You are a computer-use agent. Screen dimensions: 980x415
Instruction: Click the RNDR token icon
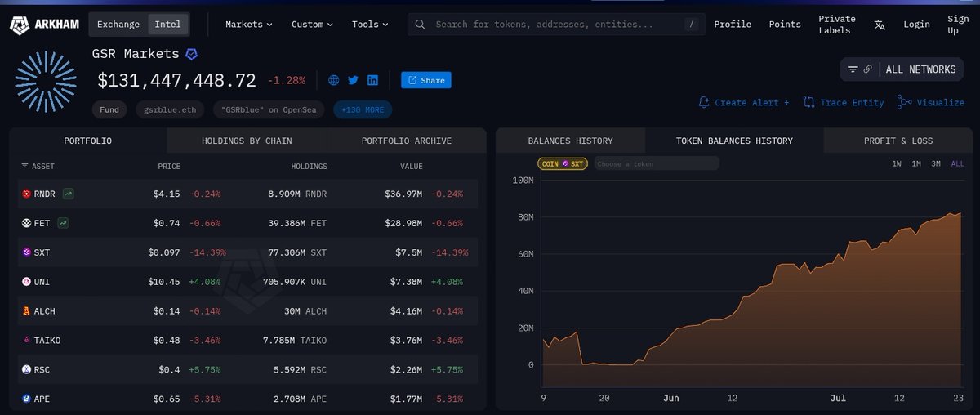tap(26, 194)
